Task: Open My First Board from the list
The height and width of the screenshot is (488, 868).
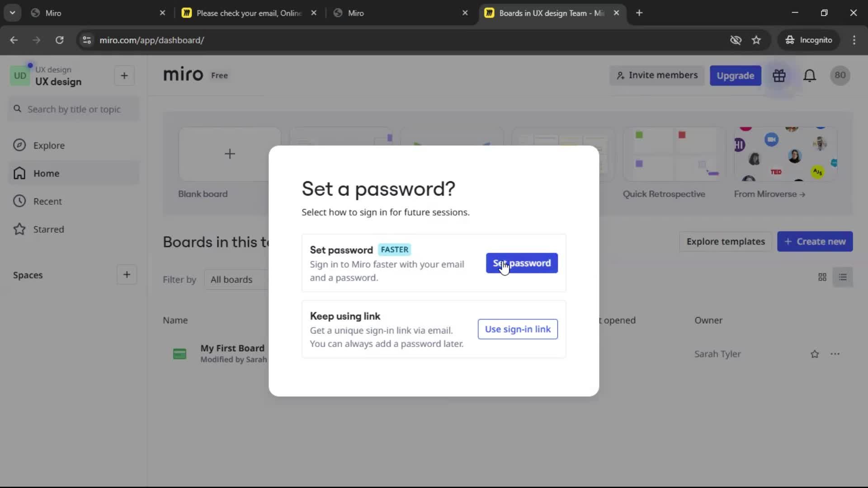Action: coord(232,348)
